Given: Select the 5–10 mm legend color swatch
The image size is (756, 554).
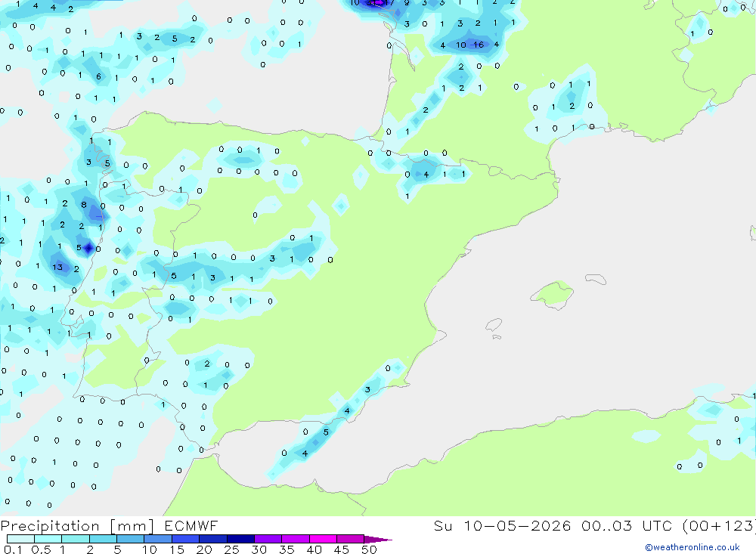Looking at the screenshot, I should [x=130, y=539].
